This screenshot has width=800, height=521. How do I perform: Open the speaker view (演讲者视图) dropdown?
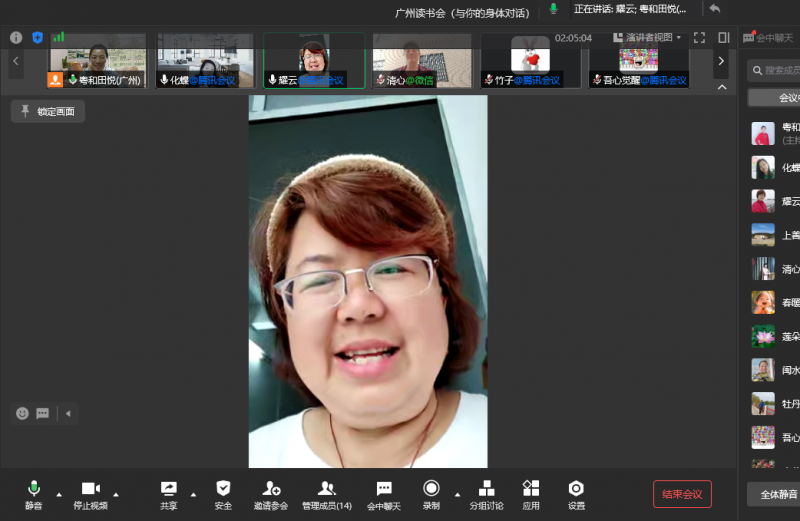(x=647, y=38)
